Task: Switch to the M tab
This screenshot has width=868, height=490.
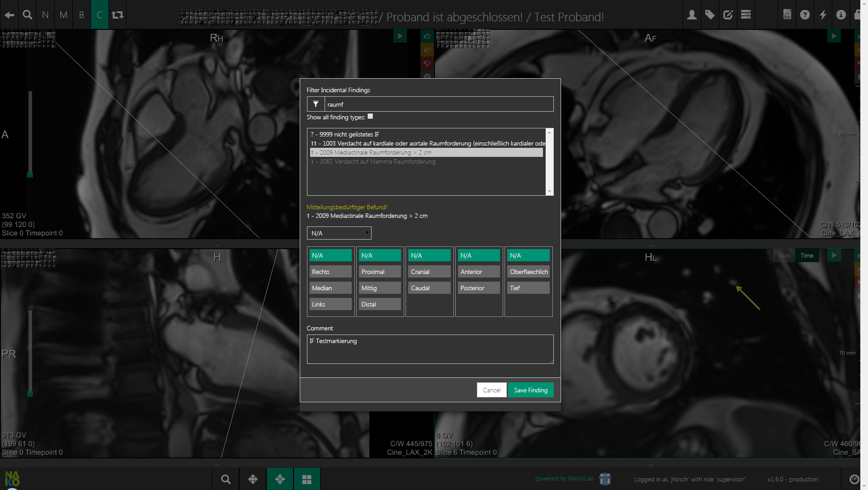Action: pos(63,15)
